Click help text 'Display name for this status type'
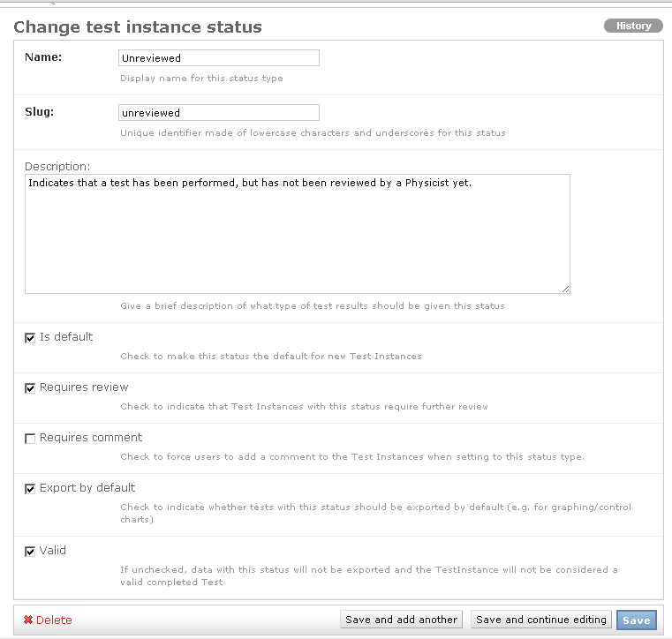This screenshot has height=639, width=672. [x=201, y=79]
